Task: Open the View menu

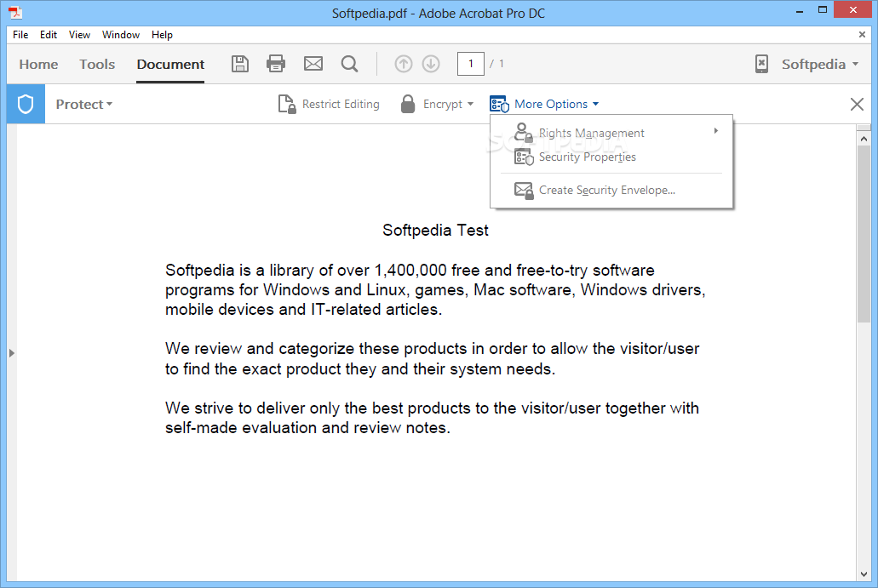Action: pyautogui.click(x=79, y=35)
